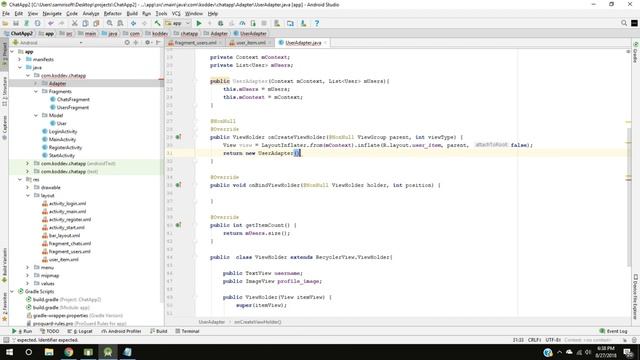Image resolution: width=640 pixels, height=360 pixels.
Task: Open the Device File Explorer side tab
Action: point(636,296)
